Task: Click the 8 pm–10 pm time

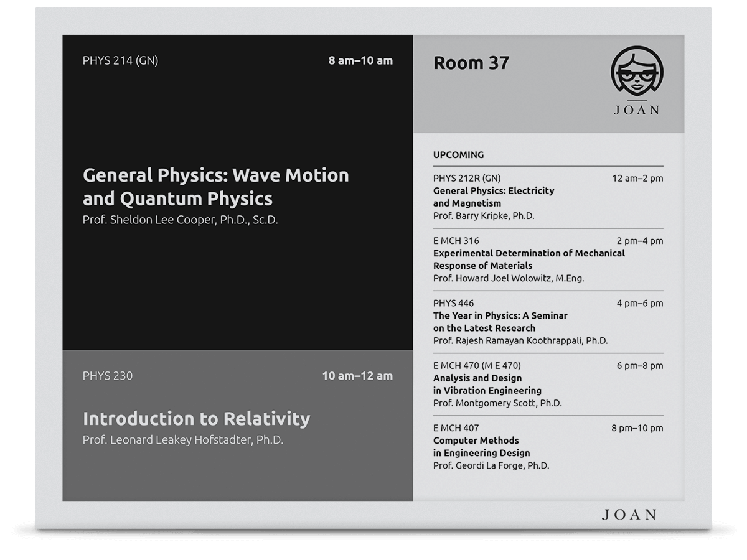Action: pyautogui.click(x=637, y=428)
